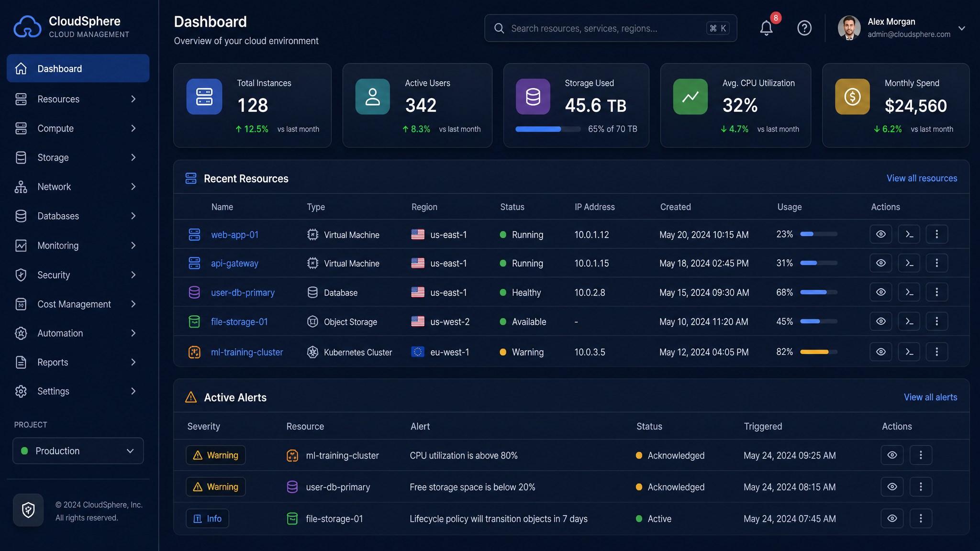Expand the Compute sidebar section

tap(78, 128)
